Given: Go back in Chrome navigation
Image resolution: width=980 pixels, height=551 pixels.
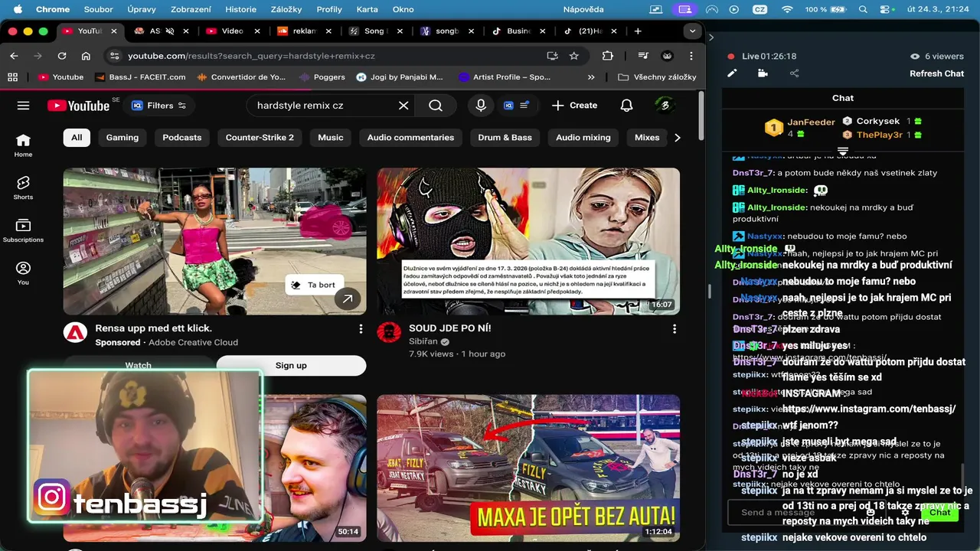Looking at the screenshot, I should [14, 56].
